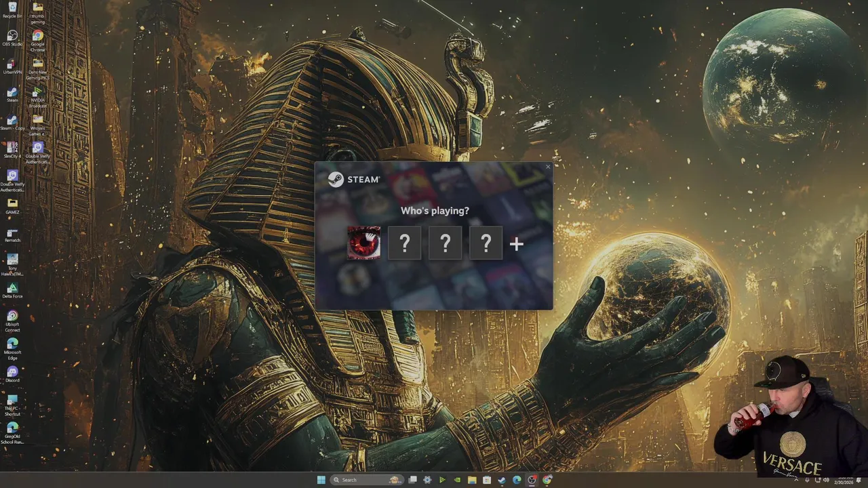The image size is (868, 488).
Task: Launch NVIDIA Broadcast desktop shortcut
Action: [x=38, y=97]
